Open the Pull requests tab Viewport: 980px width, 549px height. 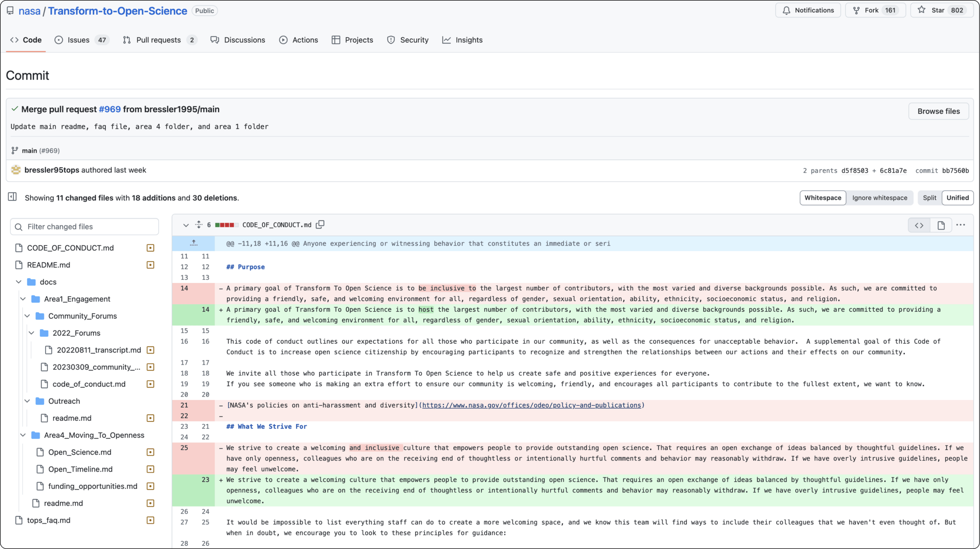(x=159, y=40)
